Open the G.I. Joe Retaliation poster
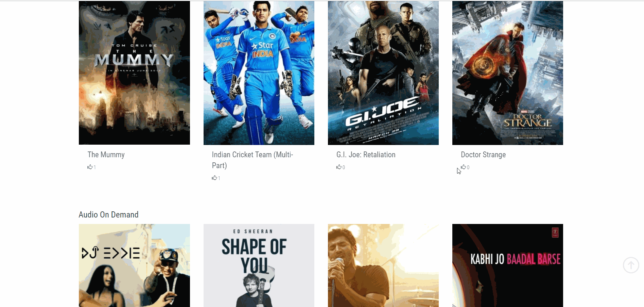 pyautogui.click(x=383, y=73)
